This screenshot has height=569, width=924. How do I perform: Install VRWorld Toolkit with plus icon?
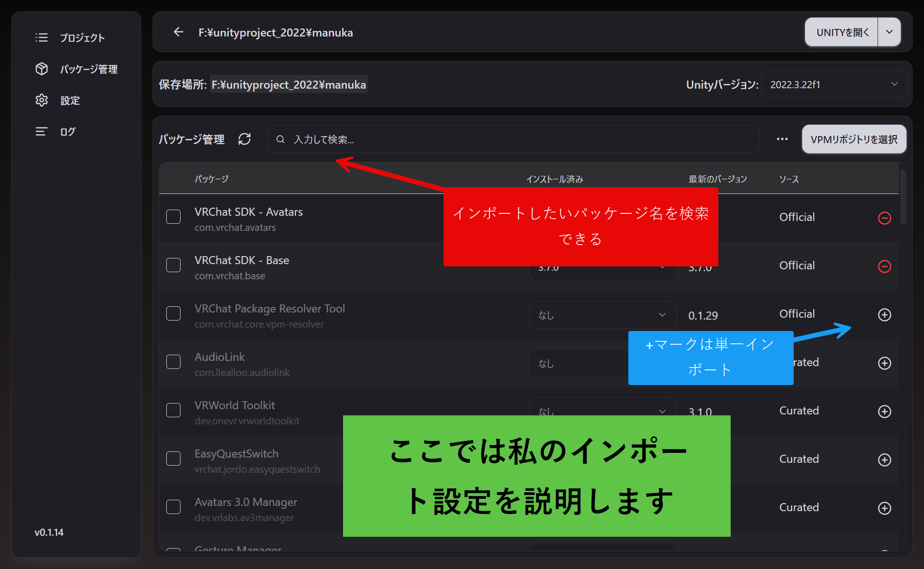[x=885, y=412]
